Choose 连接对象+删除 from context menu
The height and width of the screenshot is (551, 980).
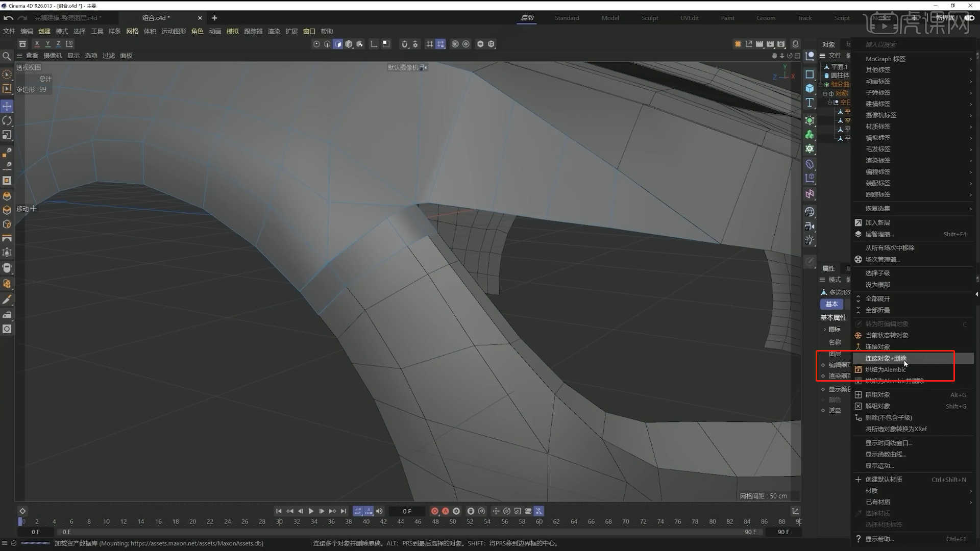(x=914, y=358)
